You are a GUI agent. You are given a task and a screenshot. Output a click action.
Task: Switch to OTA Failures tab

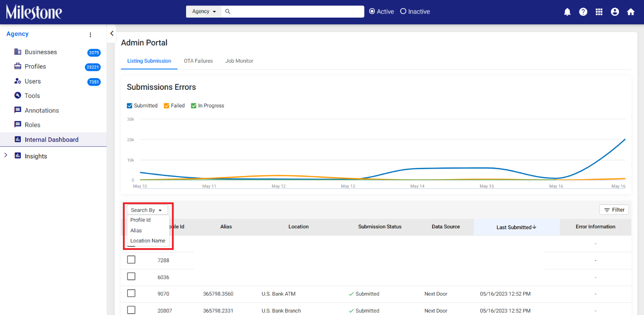[x=198, y=61]
